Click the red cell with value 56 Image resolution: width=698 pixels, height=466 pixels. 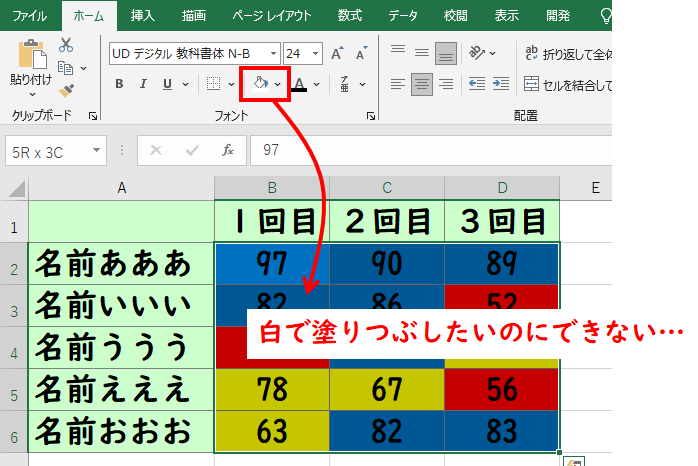[x=502, y=389]
